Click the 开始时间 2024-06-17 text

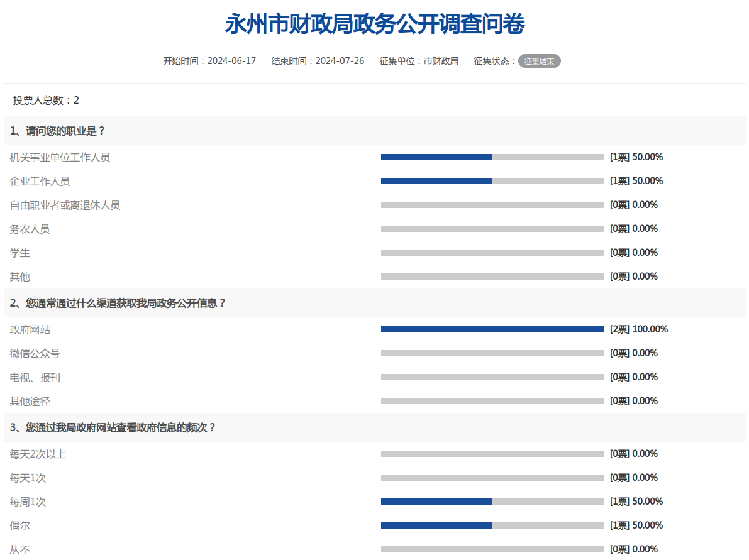(x=209, y=61)
